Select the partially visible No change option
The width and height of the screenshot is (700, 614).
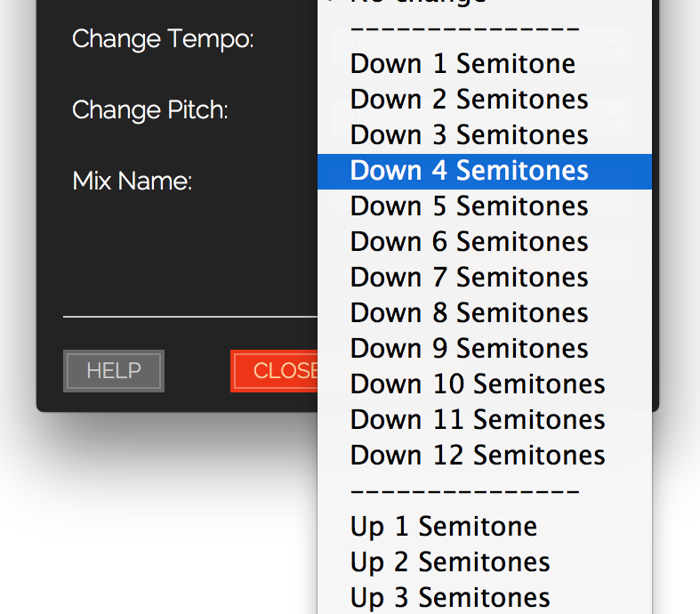point(418,3)
